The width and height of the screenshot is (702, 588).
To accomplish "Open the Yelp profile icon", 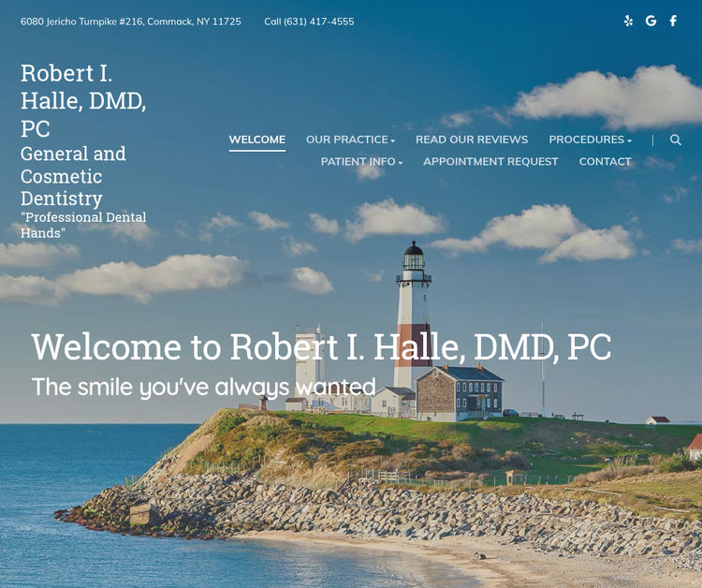I will tap(628, 21).
